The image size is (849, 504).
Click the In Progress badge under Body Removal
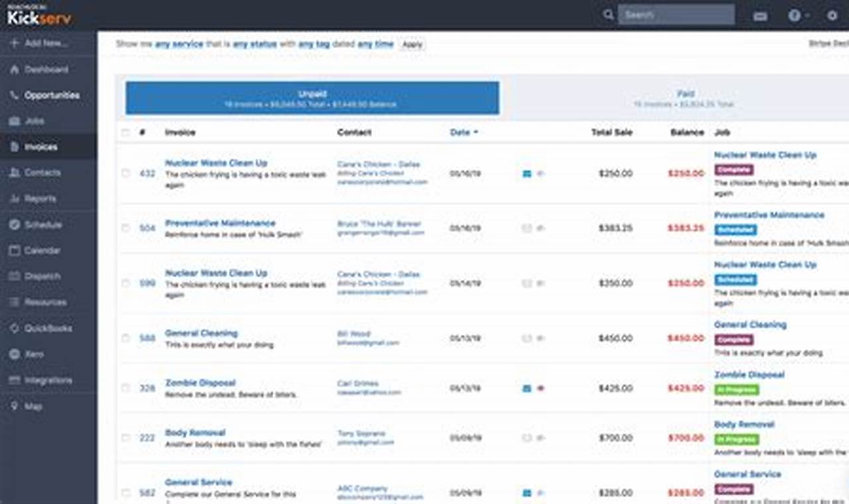pyautogui.click(x=736, y=439)
